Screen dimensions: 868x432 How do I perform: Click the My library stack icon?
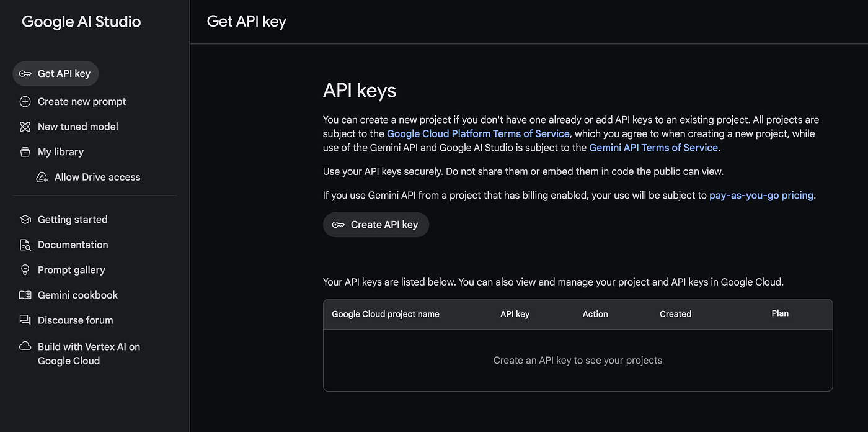[x=25, y=152]
